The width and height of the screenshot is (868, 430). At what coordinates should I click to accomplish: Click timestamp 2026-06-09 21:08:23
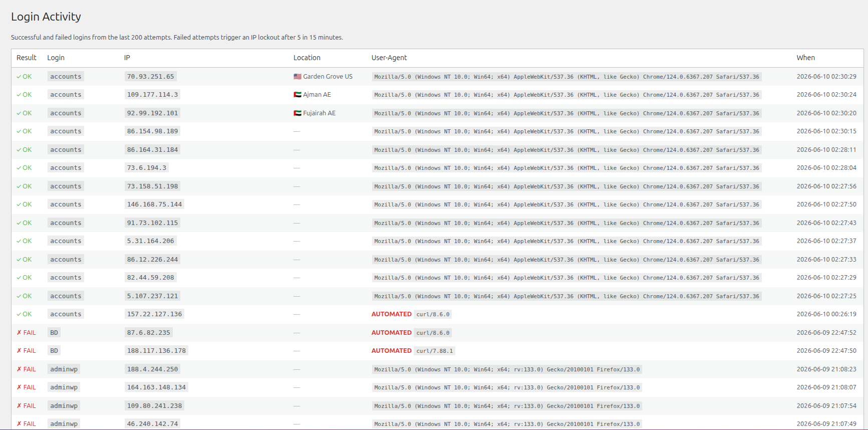pyautogui.click(x=826, y=369)
